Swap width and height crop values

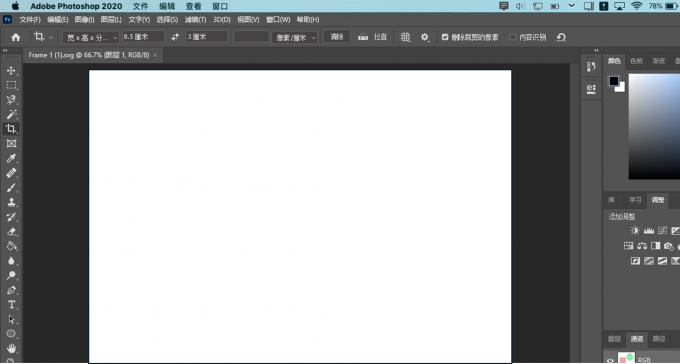[x=175, y=37]
